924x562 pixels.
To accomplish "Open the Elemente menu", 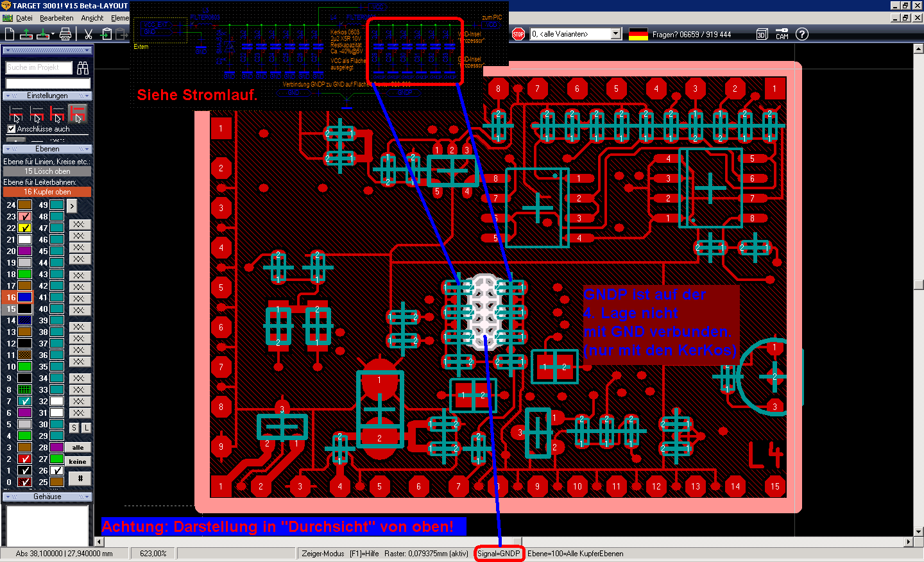I will [120, 18].
